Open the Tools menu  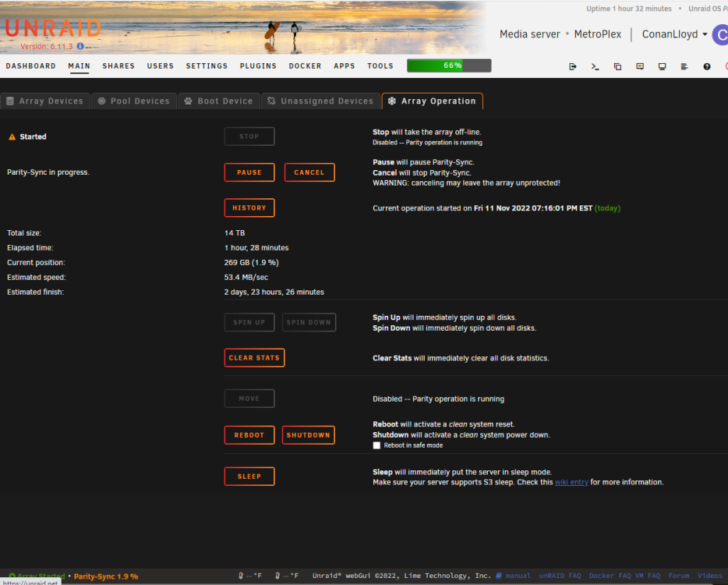click(x=380, y=66)
